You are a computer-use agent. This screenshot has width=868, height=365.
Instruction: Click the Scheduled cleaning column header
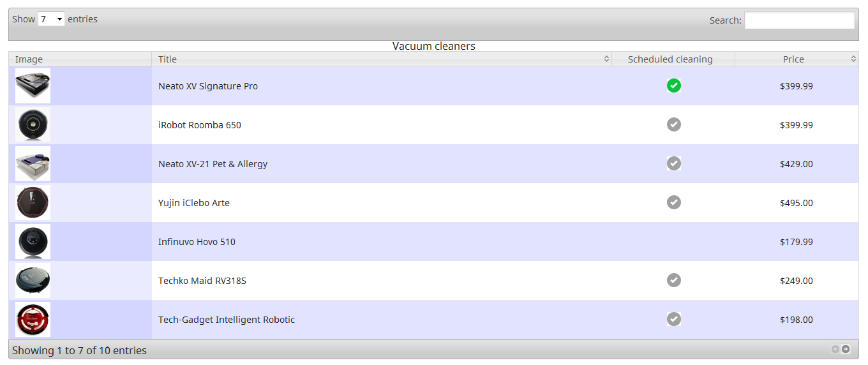click(673, 59)
